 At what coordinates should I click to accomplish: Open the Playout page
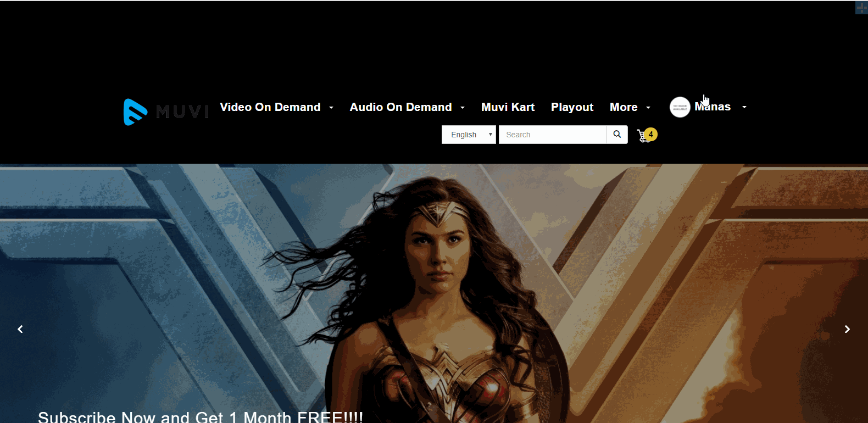[x=572, y=107]
